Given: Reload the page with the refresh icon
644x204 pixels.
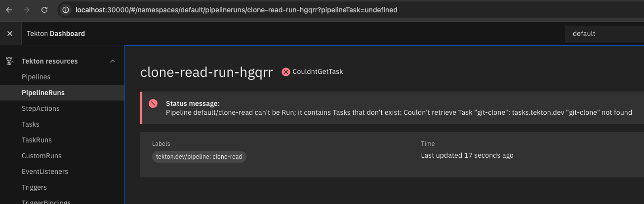Looking at the screenshot, I should (44, 10).
